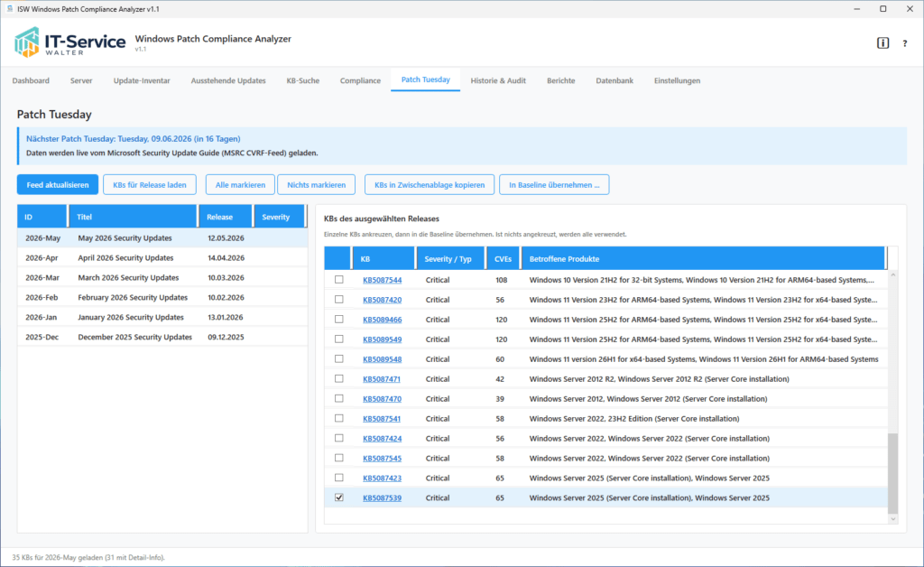Switch to the KB-Suche tab
The height and width of the screenshot is (567, 924).
tap(303, 80)
